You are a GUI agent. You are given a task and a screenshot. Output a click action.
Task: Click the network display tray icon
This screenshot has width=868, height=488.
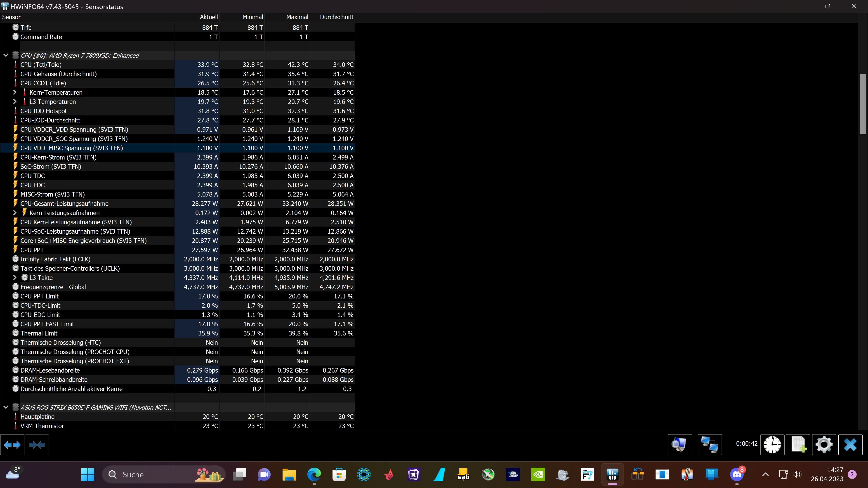[783, 474]
